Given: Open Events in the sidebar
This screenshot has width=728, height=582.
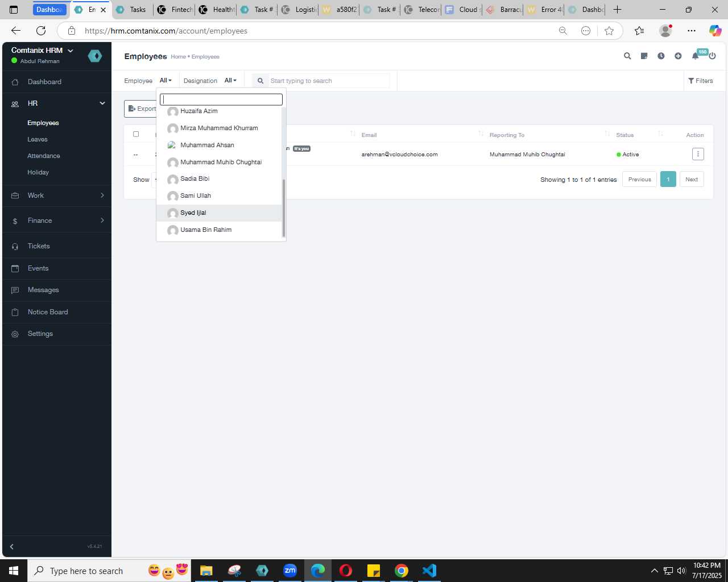Looking at the screenshot, I should pyautogui.click(x=38, y=268).
